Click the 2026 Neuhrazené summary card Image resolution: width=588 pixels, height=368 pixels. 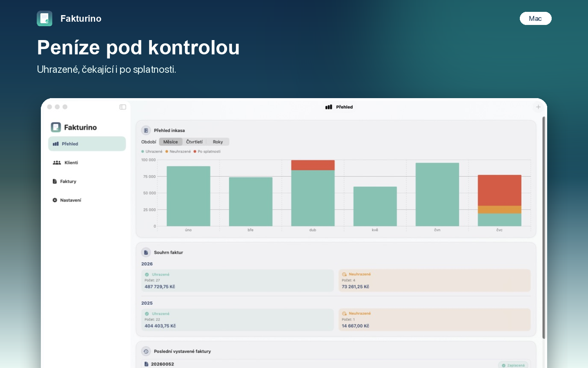(x=434, y=280)
